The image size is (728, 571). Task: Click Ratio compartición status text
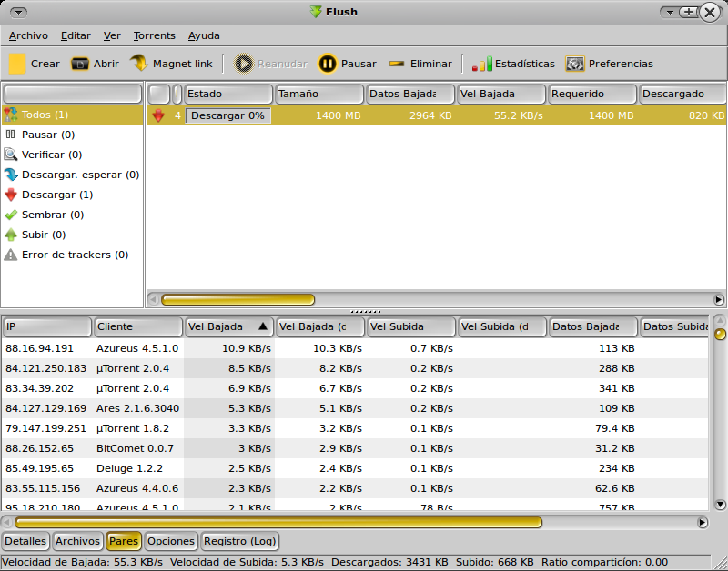pos(604,562)
